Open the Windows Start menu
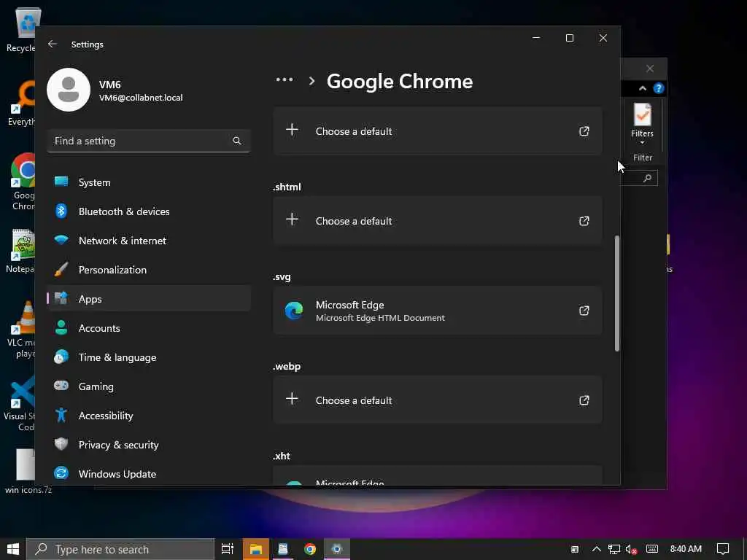 [13, 549]
